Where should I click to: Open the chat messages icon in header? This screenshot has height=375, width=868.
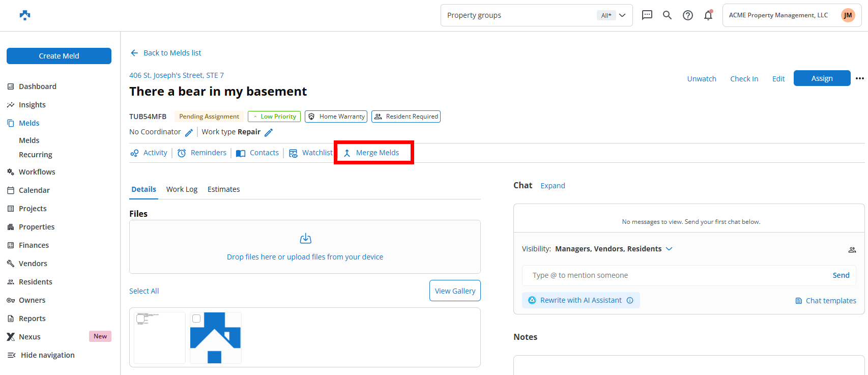[x=647, y=15]
